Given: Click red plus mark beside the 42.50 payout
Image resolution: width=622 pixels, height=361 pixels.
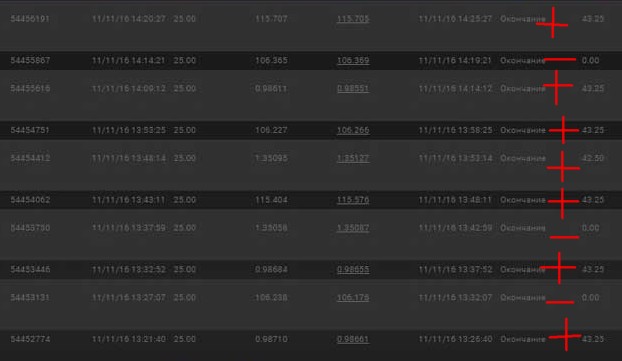Looking at the screenshot, I should (563, 167).
